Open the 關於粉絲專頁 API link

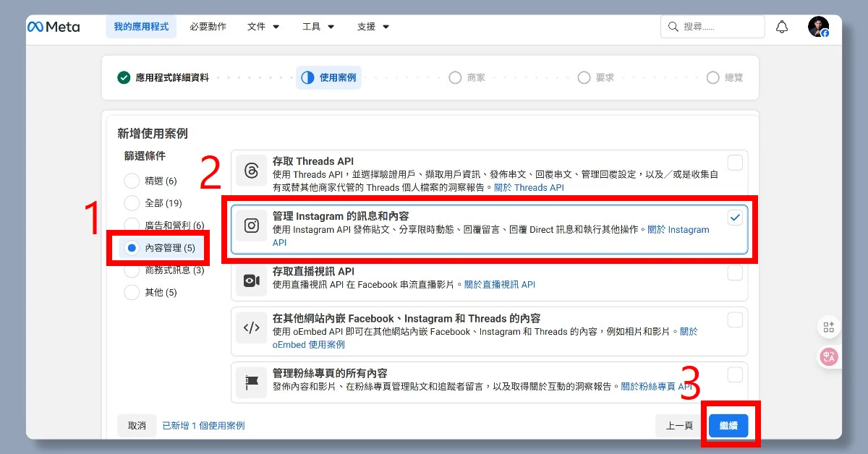[657, 387]
